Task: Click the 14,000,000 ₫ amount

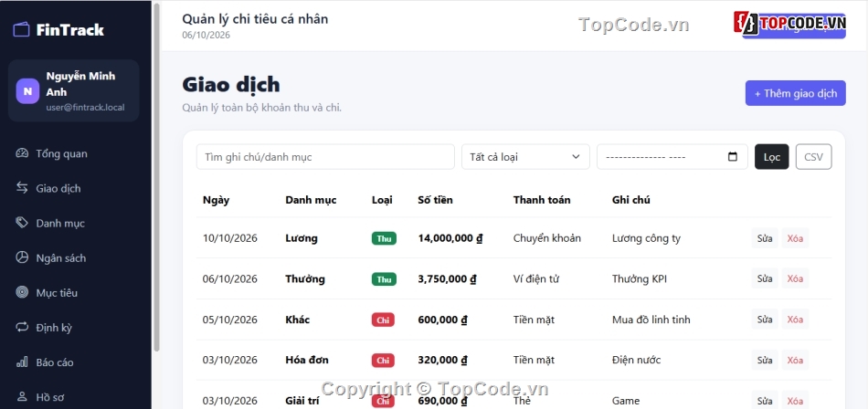Action: [x=450, y=238]
